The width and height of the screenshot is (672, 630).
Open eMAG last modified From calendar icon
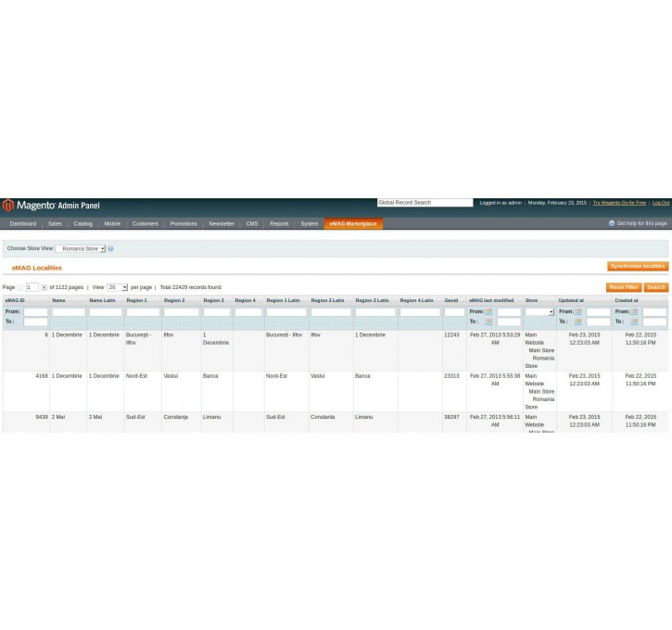pyautogui.click(x=489, y=312)
